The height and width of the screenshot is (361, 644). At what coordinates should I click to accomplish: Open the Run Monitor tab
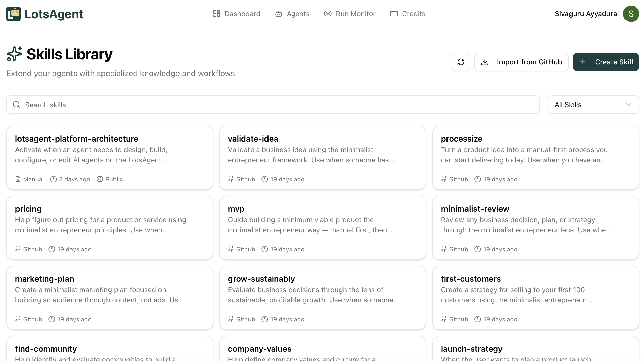(x=350, y=14)
